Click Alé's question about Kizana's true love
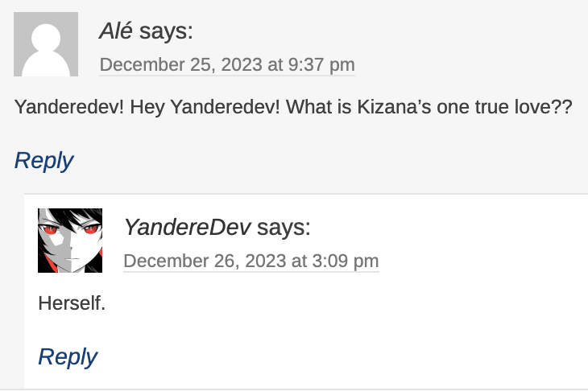588x391 pixels. coord(293,107)
